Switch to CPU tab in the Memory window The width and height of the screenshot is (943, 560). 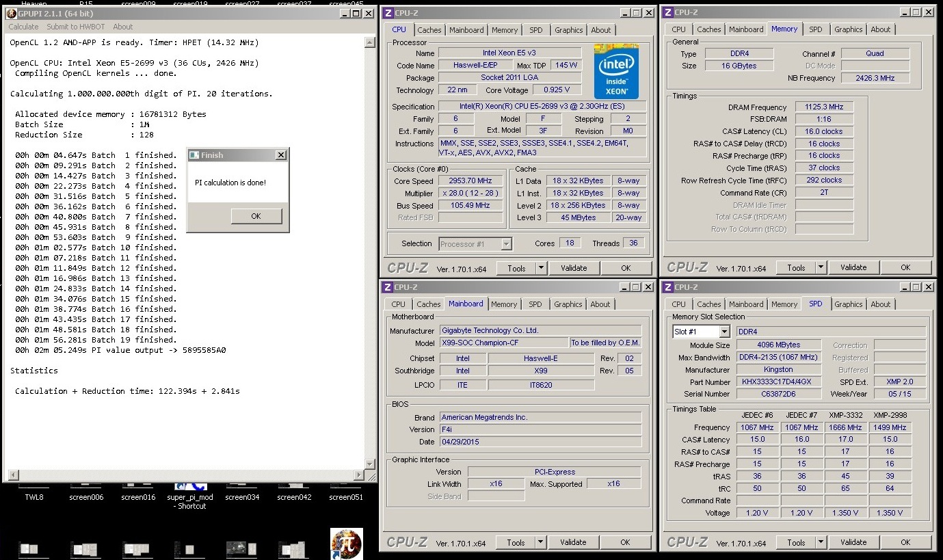[679, 29]
